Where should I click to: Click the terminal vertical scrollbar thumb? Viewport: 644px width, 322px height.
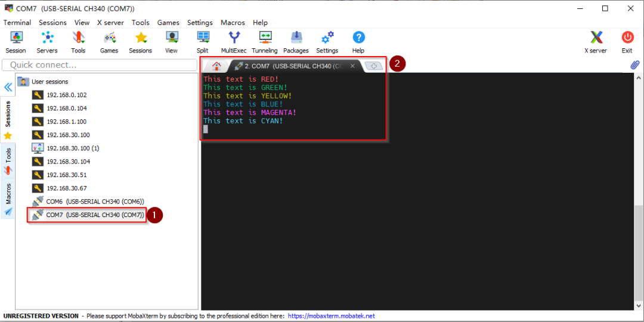pyautogui.click(x=638, y=253)
